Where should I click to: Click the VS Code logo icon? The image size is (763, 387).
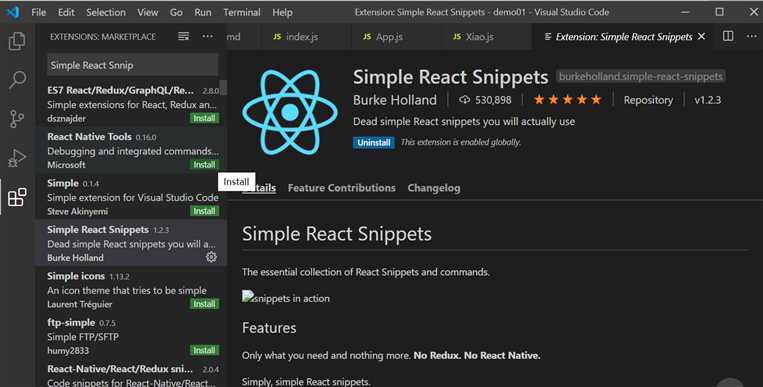coord(13,12)
